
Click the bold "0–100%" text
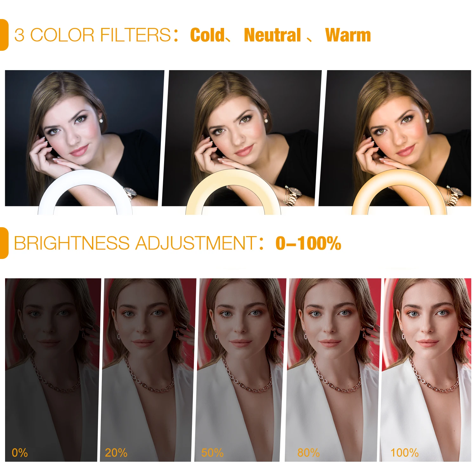(x=308, y=243)
